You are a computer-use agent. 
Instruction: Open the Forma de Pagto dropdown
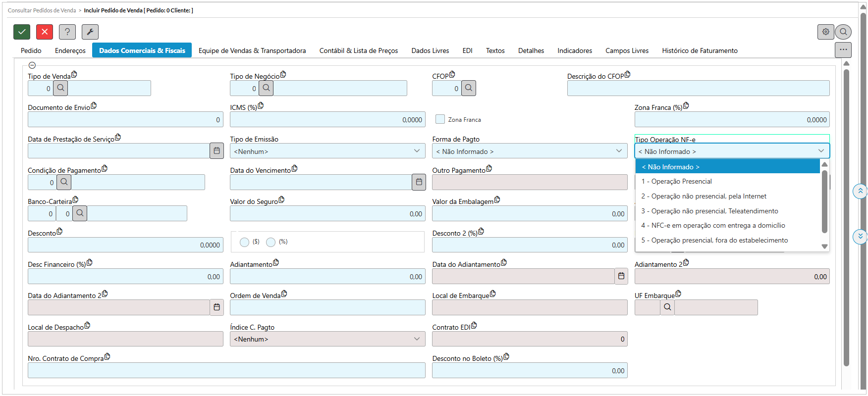click(529, 151)
